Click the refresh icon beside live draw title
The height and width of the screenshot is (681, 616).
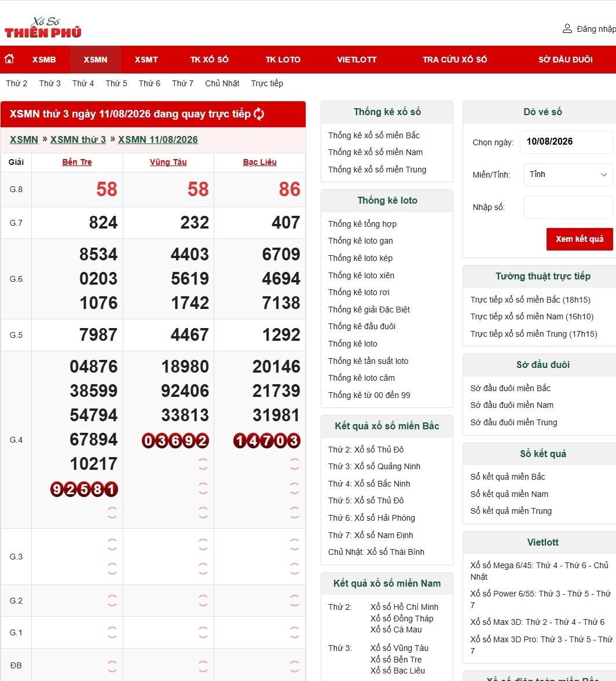[259, 114]
